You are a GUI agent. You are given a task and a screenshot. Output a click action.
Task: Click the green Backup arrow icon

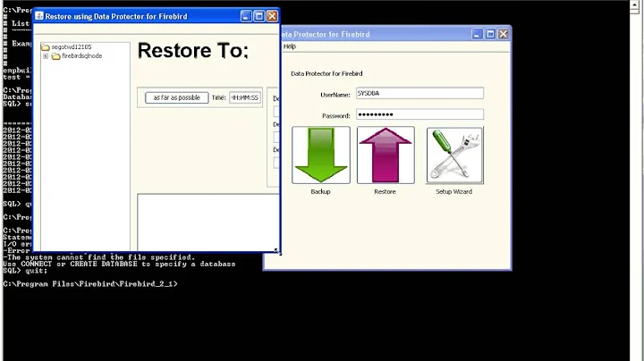[x=321, y=155]
